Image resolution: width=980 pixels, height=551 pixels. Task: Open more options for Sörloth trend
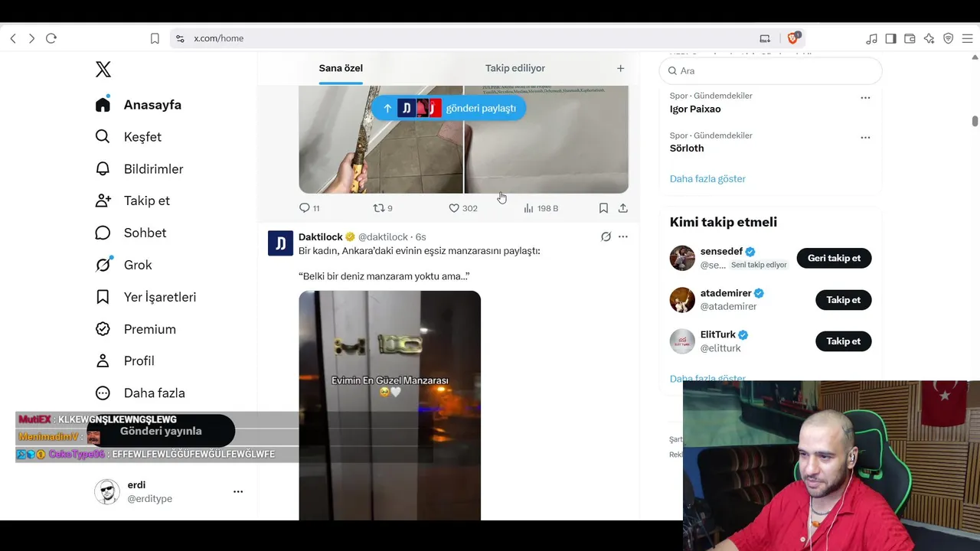click(x=865, y=138)
